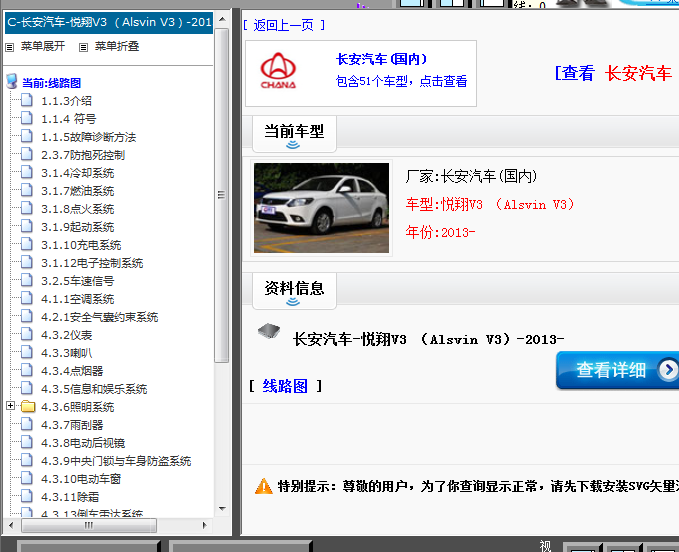Screen dimensions: 679x552
Task: Open the 3.1.7燃油系统 item
Action: coord(78,191)
